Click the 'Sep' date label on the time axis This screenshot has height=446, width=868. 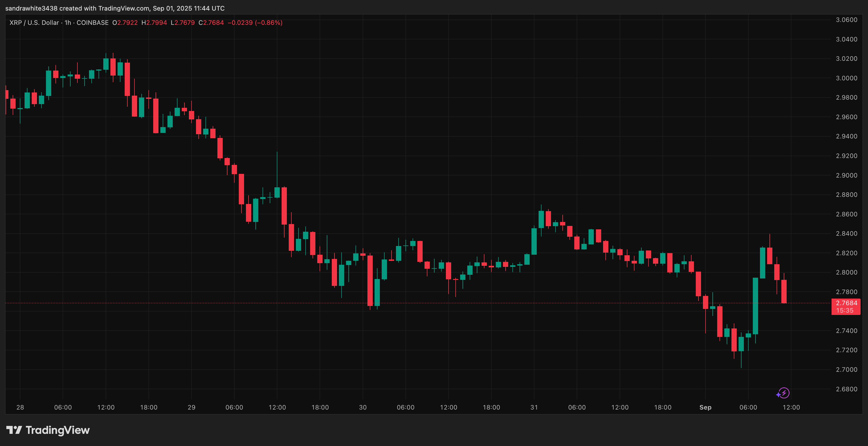705,407
